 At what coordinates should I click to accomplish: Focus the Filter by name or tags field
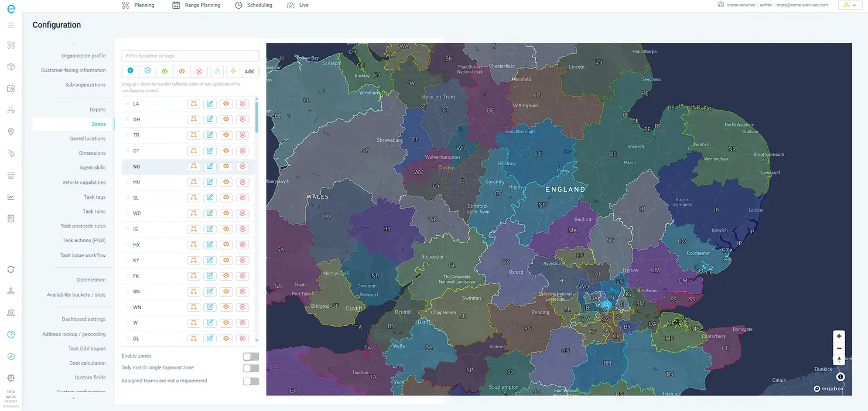(190, 56)
